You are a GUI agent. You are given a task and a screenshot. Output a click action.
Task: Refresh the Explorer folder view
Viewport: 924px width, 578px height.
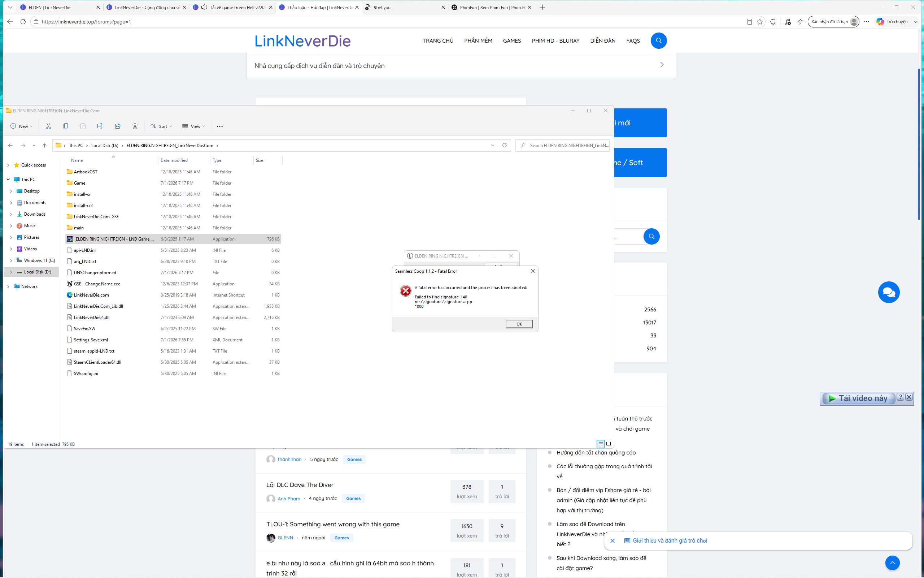pyautogui.click(x=504, y=145)
